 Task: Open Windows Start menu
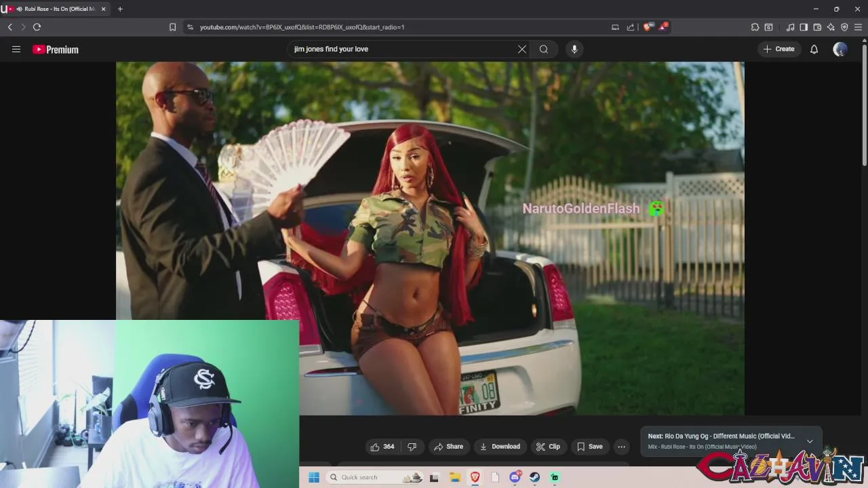[314, 477]
